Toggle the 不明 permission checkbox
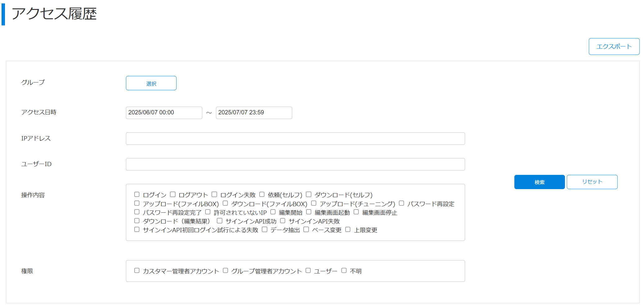Image resolution: width=644 pixels, height=306 pixels. click(x=344, y=271)
